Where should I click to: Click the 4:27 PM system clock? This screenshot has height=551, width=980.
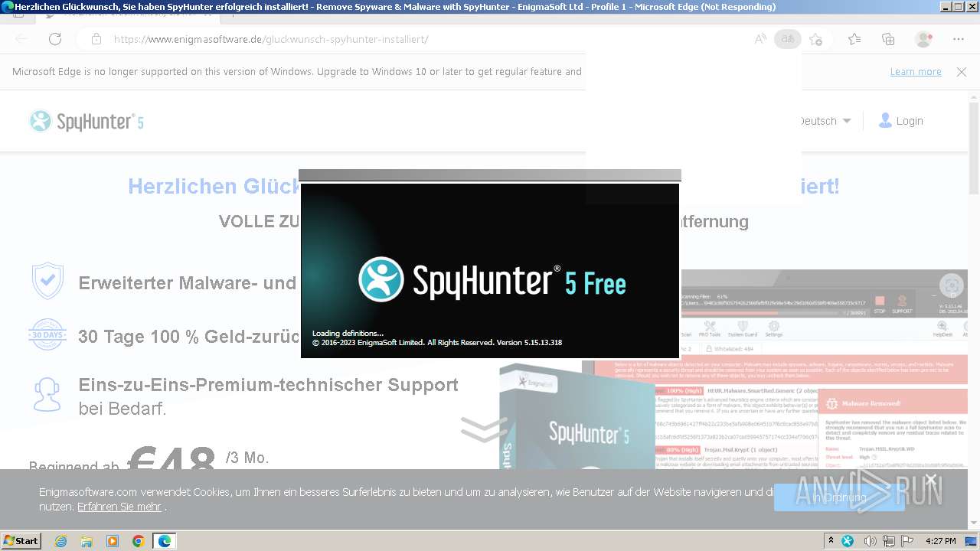coord(940,541)
